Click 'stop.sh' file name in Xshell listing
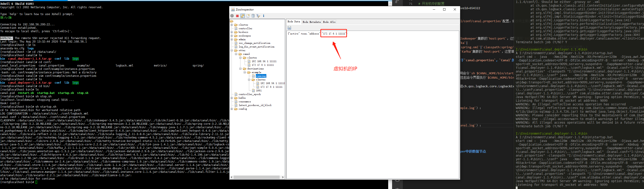Image resolution: width=644 pixels, height=189 pixels. 83,93
